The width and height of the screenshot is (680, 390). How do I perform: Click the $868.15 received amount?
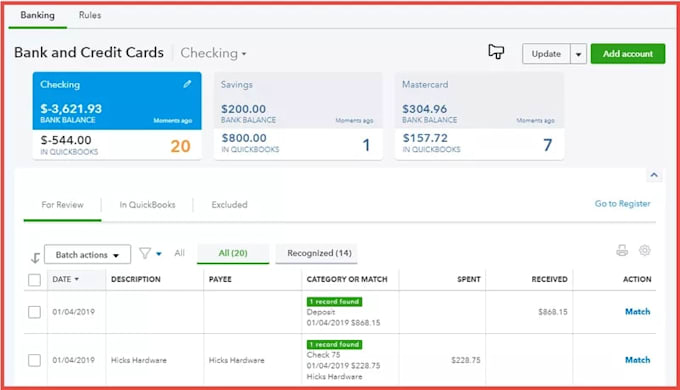(x=552, y=312)
